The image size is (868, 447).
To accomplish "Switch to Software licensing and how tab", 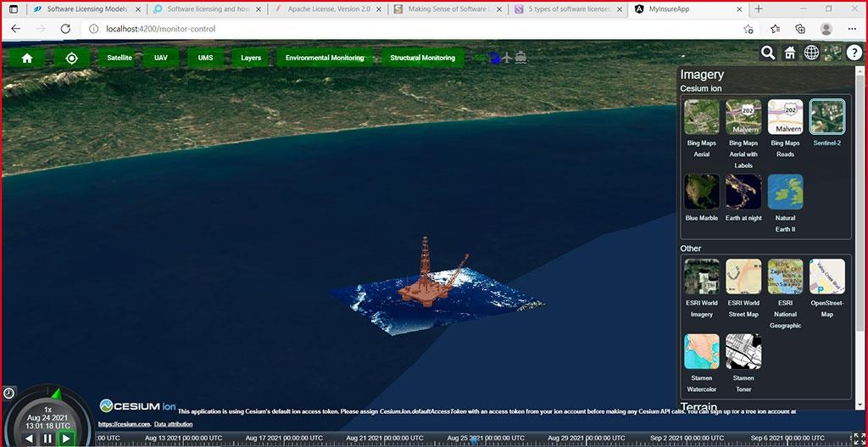I will pos(207,9).
